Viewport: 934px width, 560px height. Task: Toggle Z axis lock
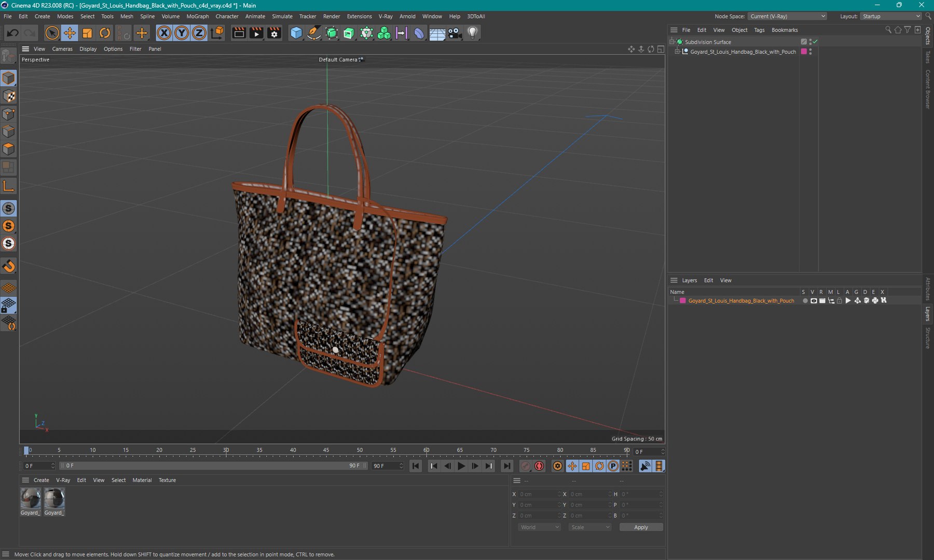click(199, 33)
